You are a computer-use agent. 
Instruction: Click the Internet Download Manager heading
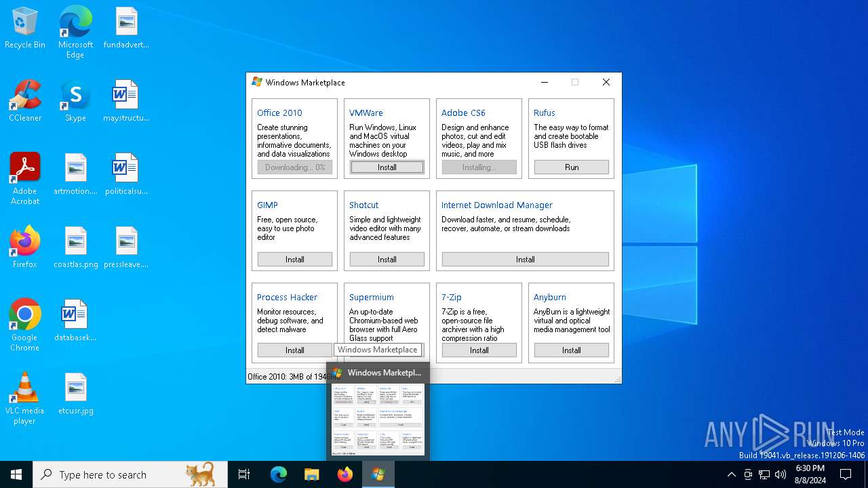(x=497, y=205)
